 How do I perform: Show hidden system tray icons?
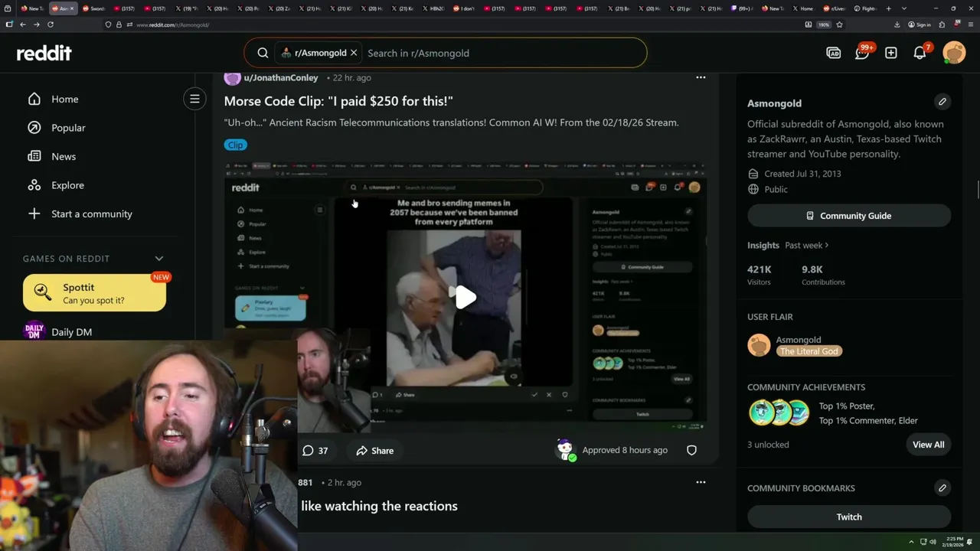click(911, 542)
